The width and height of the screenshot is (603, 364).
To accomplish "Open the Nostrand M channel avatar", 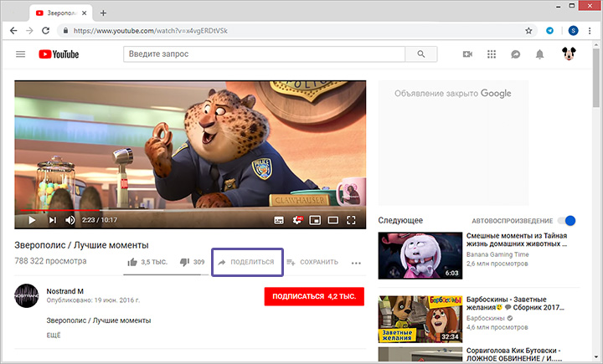I will (x=27, y=295).
